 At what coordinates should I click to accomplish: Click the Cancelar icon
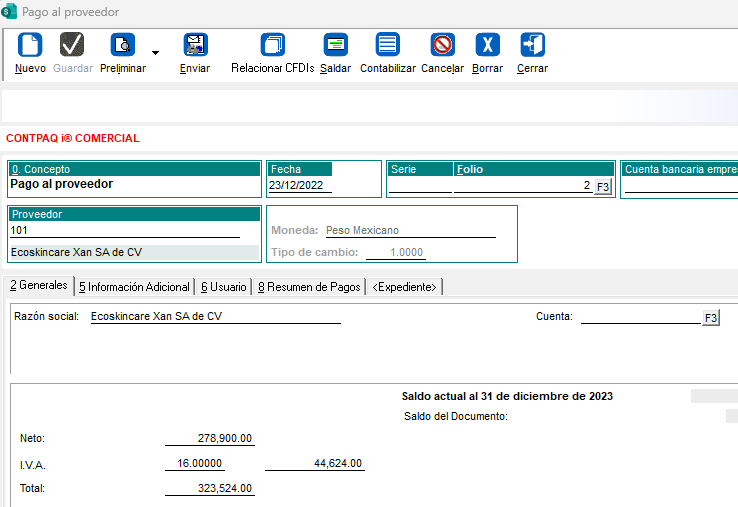[x=442, y=45]
